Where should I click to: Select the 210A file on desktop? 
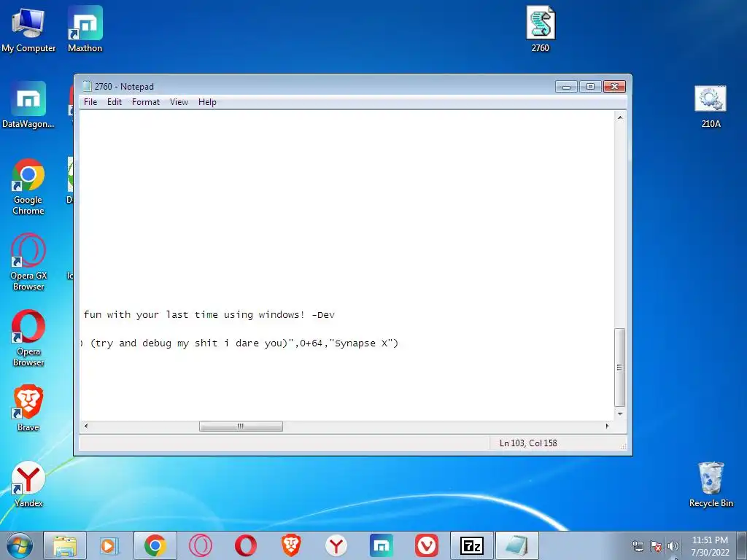(x=711, y=106)
